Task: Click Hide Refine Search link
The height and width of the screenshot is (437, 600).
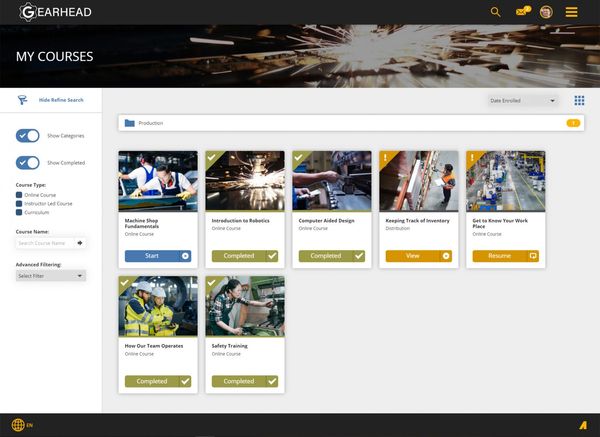Action: coord(61,100)
